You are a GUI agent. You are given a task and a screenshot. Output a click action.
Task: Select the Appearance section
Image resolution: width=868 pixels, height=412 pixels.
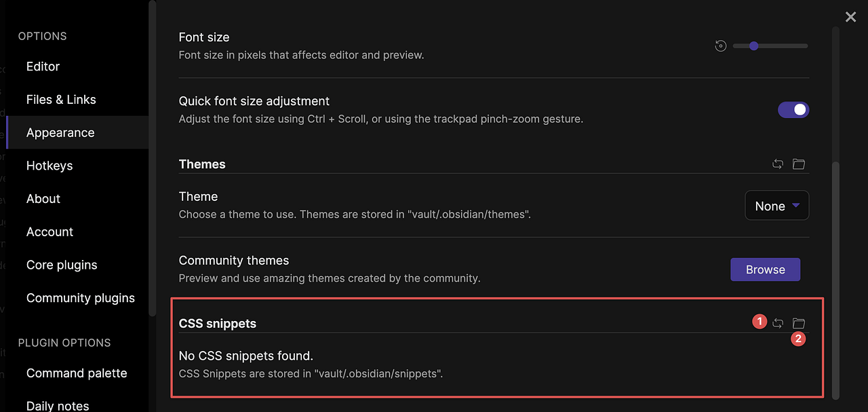tap(60, 132)
